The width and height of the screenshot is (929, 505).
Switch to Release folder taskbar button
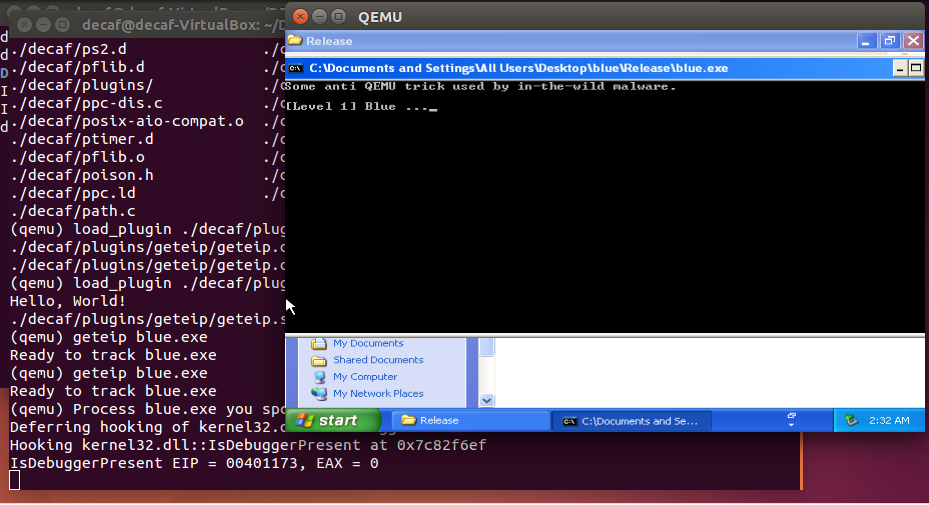[471, 420]
